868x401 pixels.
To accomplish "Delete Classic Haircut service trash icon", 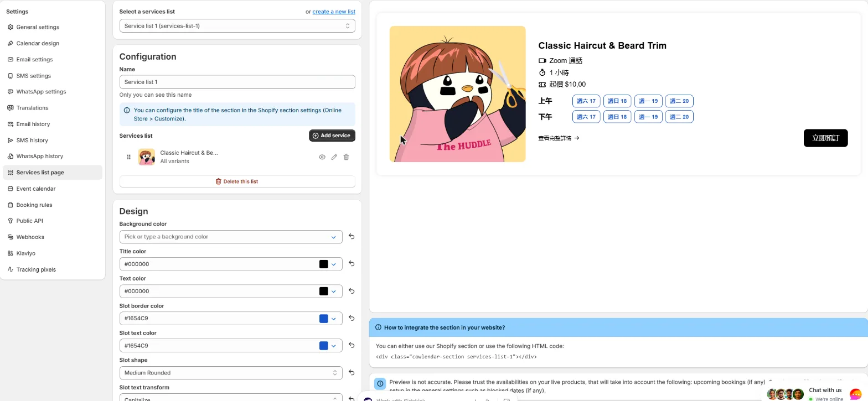I will coord(347,157).
